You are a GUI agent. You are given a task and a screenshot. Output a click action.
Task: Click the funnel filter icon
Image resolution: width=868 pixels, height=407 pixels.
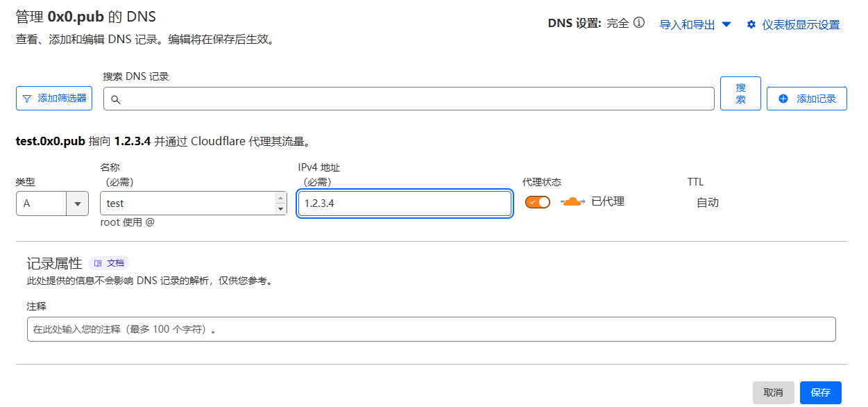click(27, 99)
